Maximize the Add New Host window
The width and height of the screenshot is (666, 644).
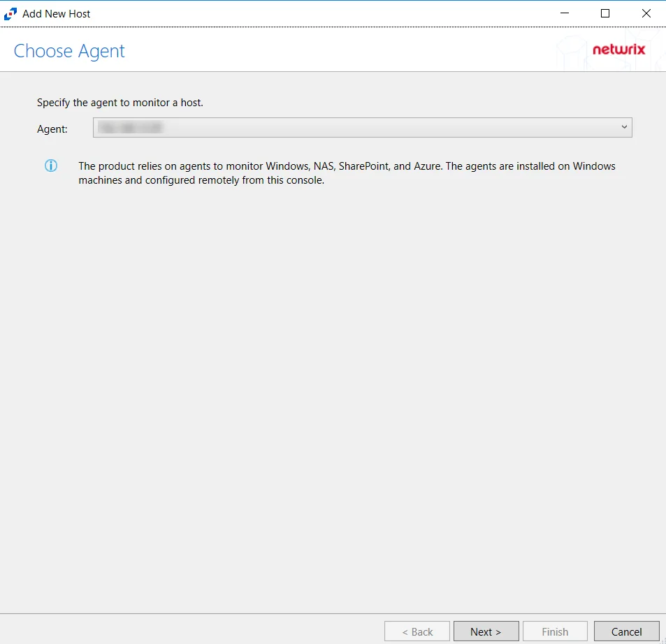pyautogui.click(x=605, y=13)
